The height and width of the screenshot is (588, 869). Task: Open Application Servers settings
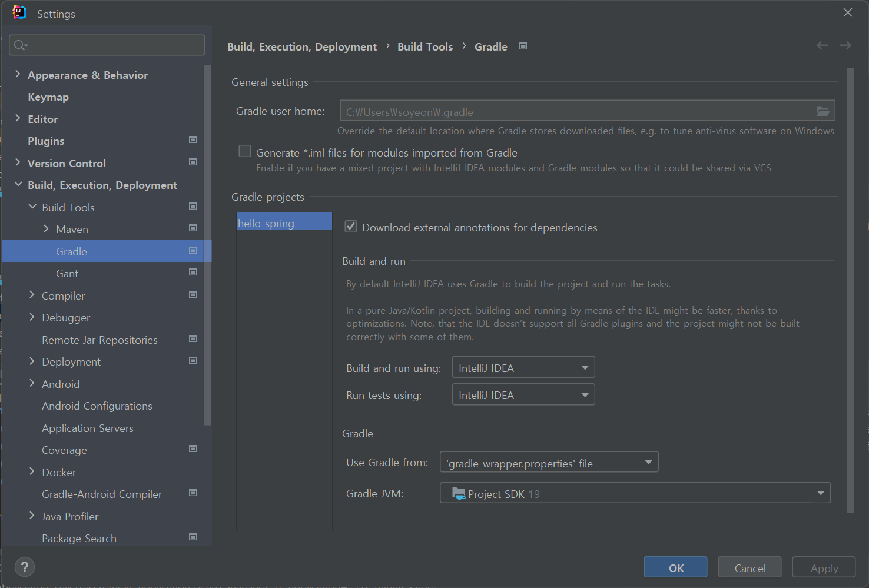pyautogui.click(x=88, y=428)
